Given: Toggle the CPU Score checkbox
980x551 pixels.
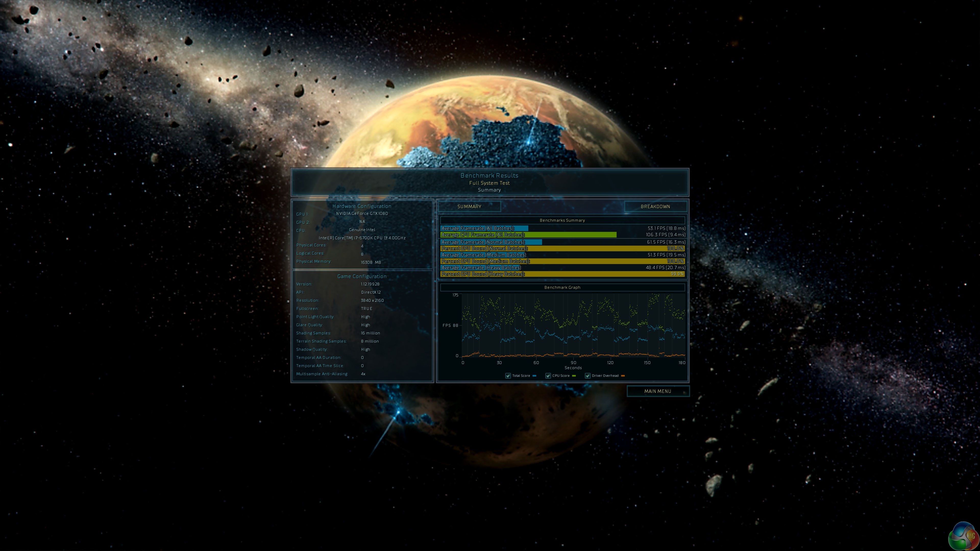Looking at the screenshot, I should (x=548, y=376).
